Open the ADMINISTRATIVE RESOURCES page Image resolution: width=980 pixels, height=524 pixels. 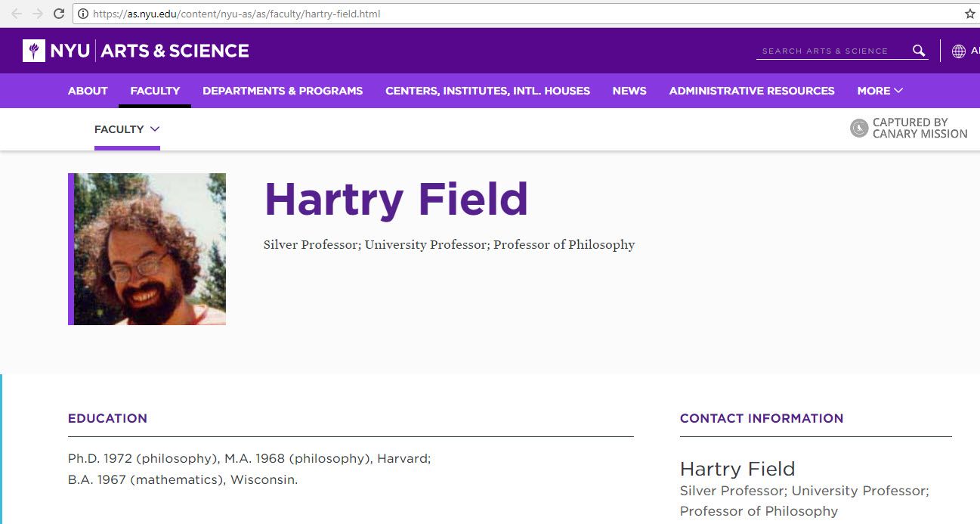751,91
